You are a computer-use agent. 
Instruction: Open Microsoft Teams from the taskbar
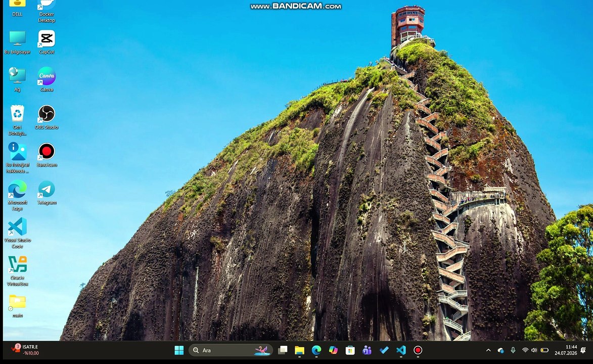(367, 350)
